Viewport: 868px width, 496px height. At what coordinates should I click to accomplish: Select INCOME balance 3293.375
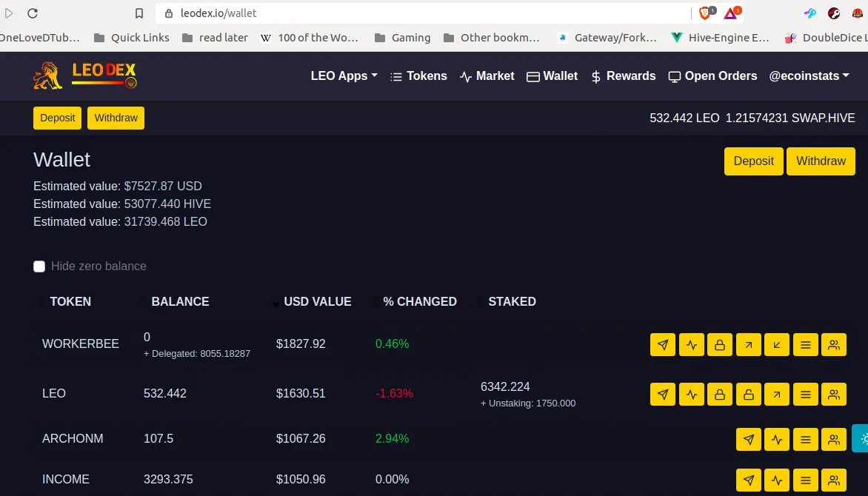click(168, 480)
